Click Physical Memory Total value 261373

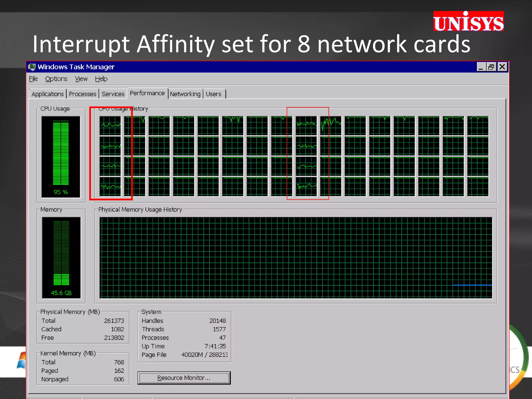[114, 321]
